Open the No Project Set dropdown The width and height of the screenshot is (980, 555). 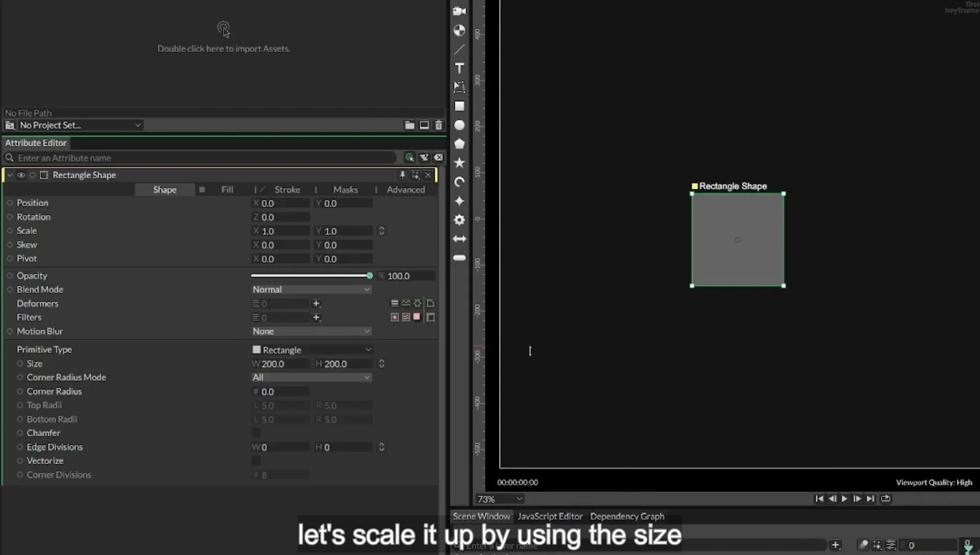point(80,125)
